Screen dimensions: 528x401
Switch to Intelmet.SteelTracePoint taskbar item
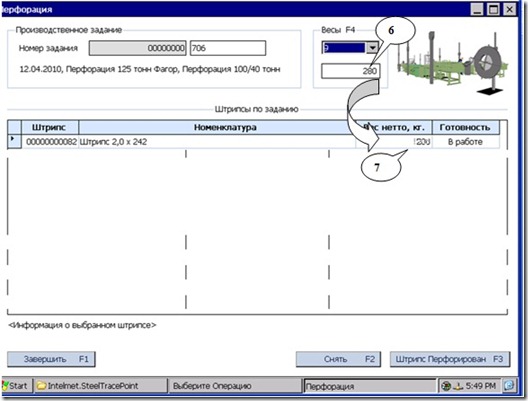click(100, 386)
